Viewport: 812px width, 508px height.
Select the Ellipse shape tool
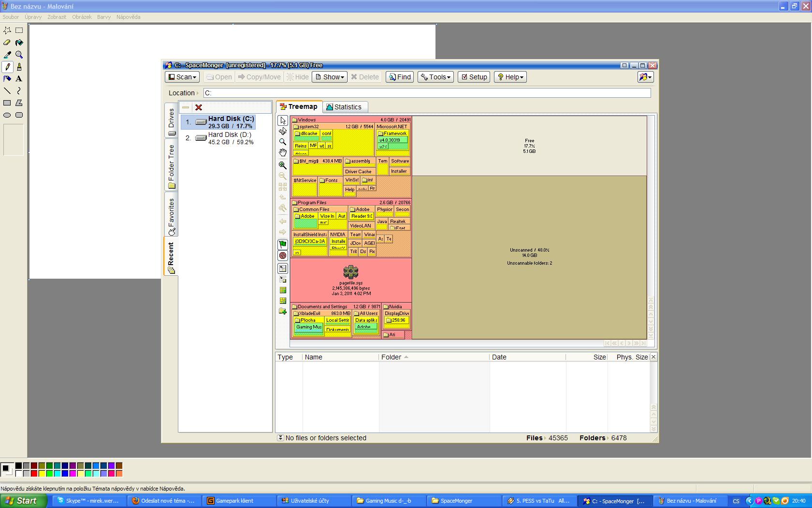[x=7, y=115]
